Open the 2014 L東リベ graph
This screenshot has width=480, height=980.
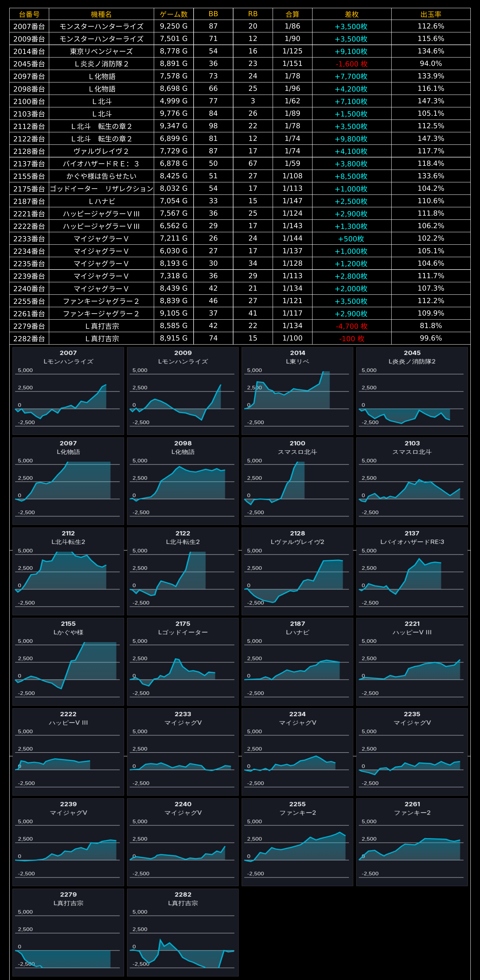pos(297,391)
